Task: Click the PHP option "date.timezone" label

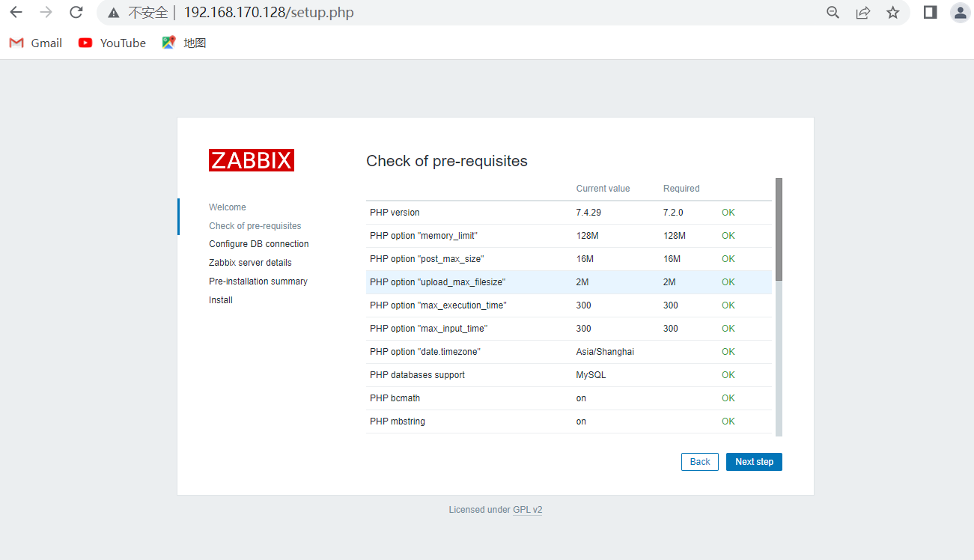Action: 425,352
